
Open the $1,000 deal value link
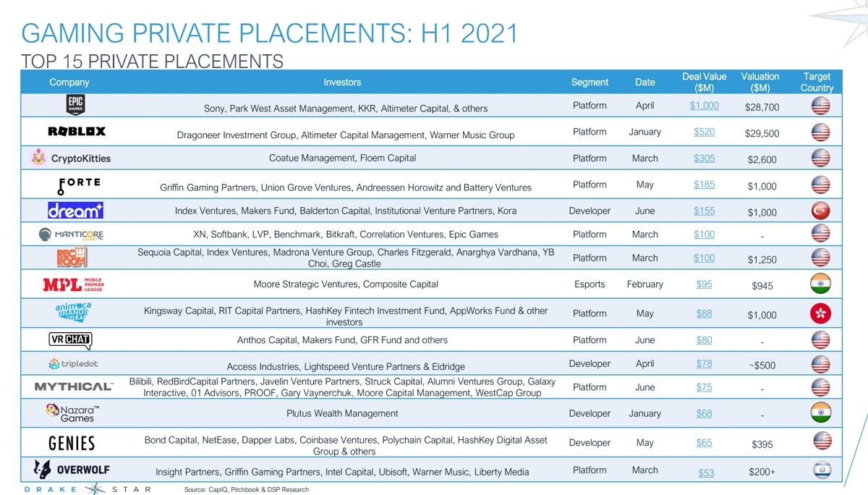[704, 105]
